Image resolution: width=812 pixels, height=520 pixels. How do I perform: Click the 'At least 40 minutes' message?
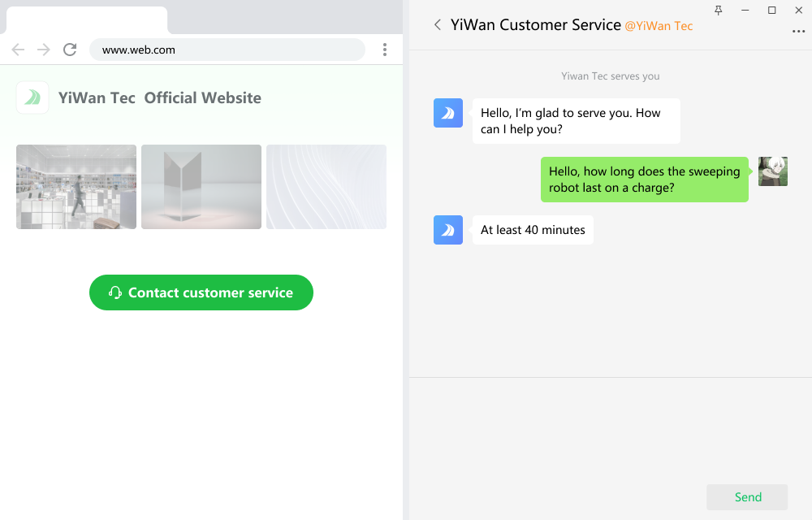point(533,230)
